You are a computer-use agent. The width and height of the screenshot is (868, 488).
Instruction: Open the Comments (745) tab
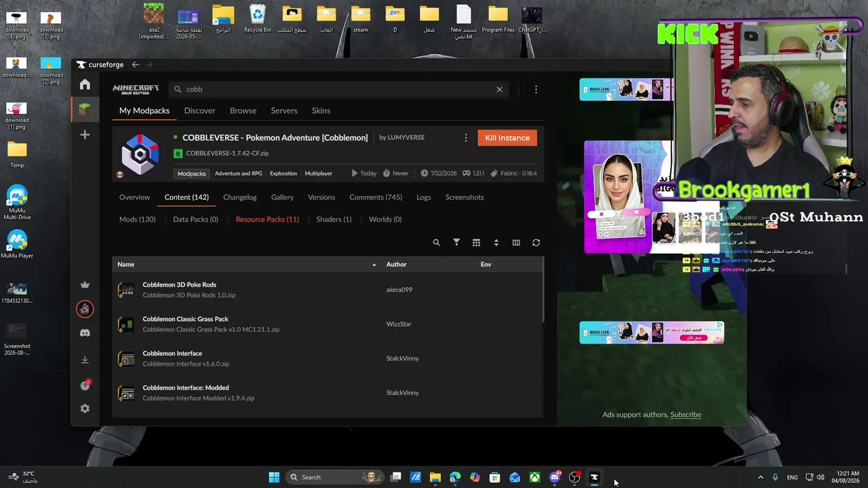(376, 197)
